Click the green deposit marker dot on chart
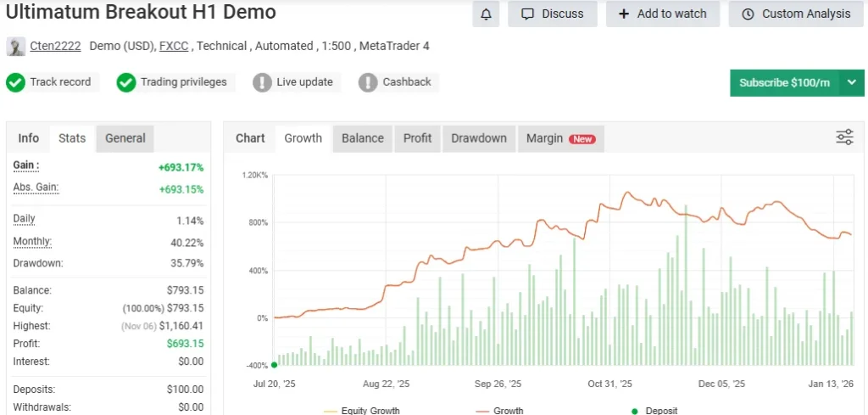 (274, 365)
